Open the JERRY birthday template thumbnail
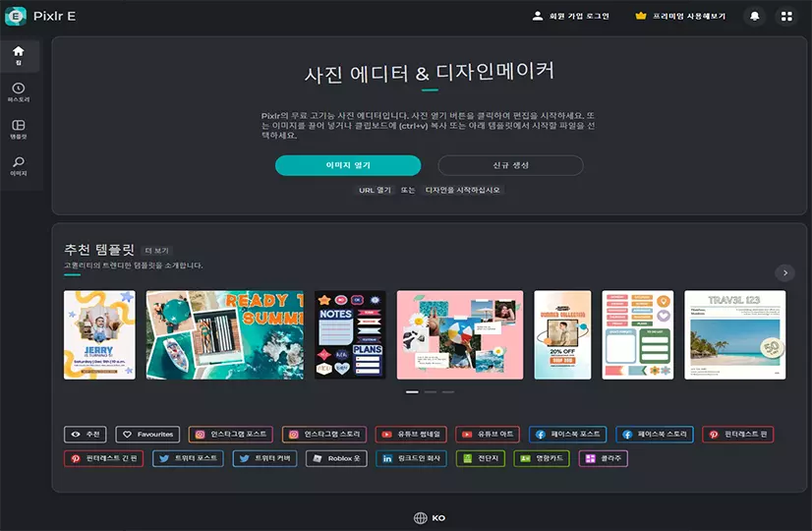 click(x=99, y=334)
